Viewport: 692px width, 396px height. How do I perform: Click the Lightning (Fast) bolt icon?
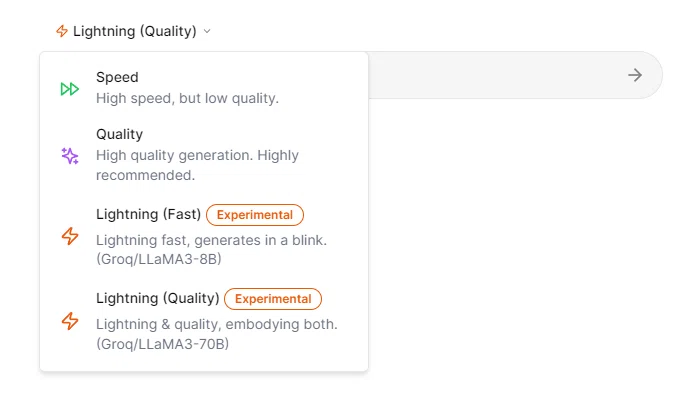pos(70,236)
